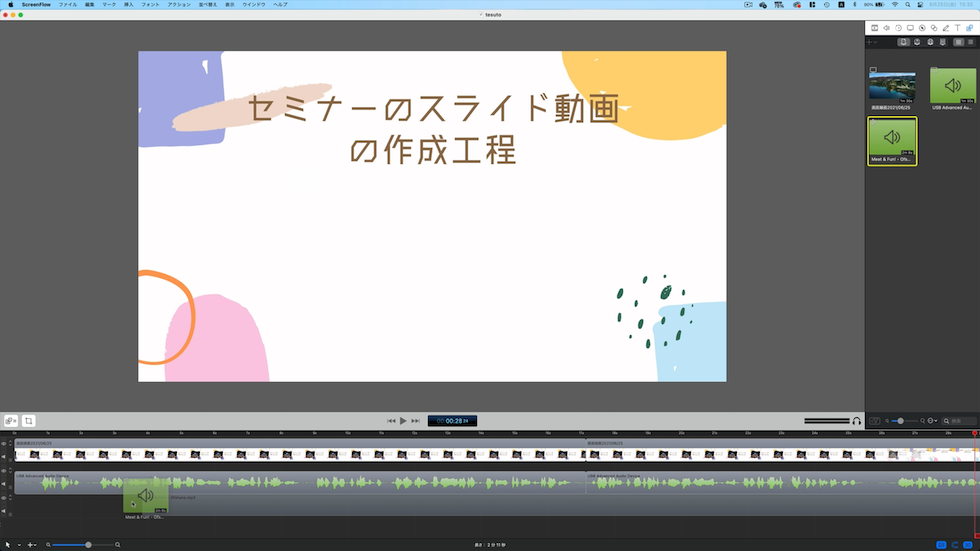Mute the third timeline track
This screenshot has height=551, width=980.
[x=4, y=511]
